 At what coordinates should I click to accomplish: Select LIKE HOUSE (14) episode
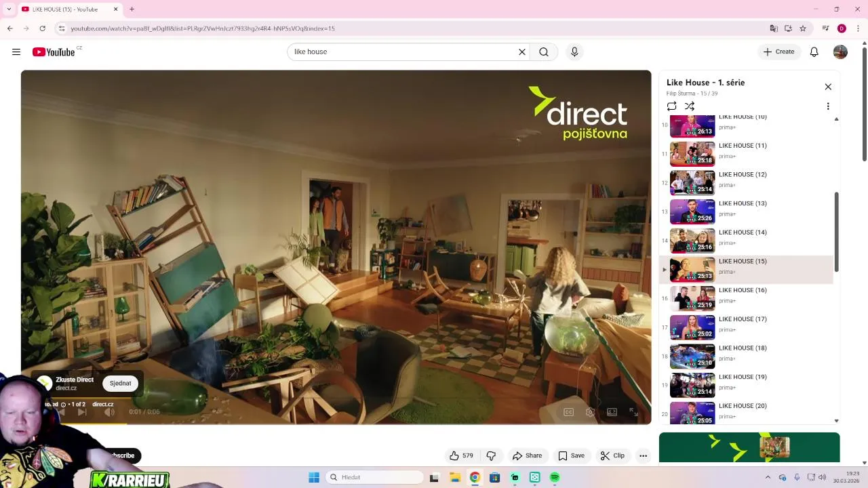pyautogui.click(x=746, y=241)
